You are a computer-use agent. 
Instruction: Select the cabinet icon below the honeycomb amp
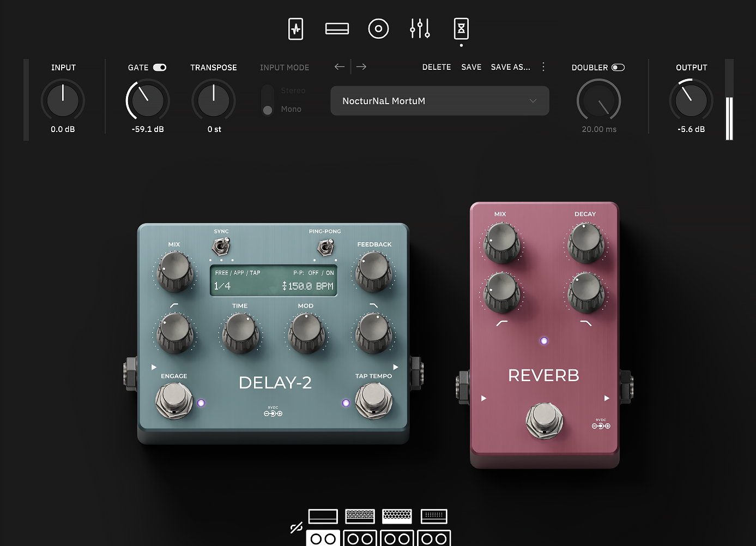click(x=397, y=538)
